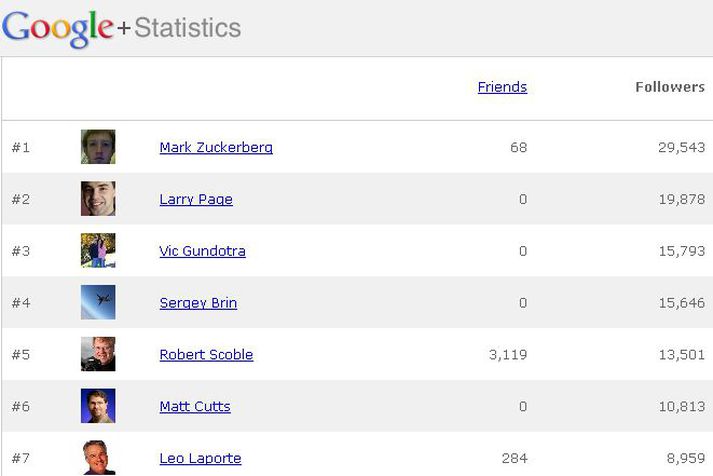Click the Followers column header
713x476 pixels.
[670, 87]
